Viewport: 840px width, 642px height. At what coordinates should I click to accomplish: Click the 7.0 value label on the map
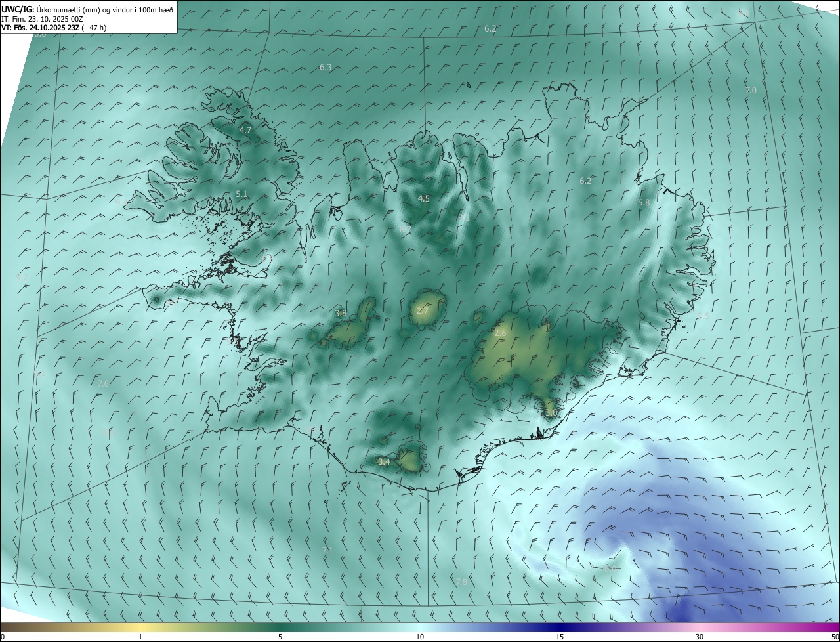(x=751, y=90)
